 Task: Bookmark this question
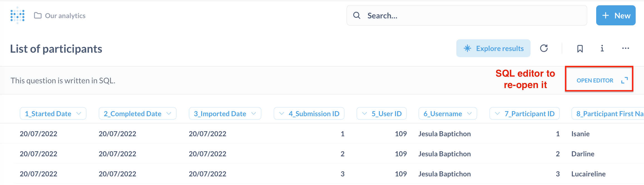tap(580, 48)
